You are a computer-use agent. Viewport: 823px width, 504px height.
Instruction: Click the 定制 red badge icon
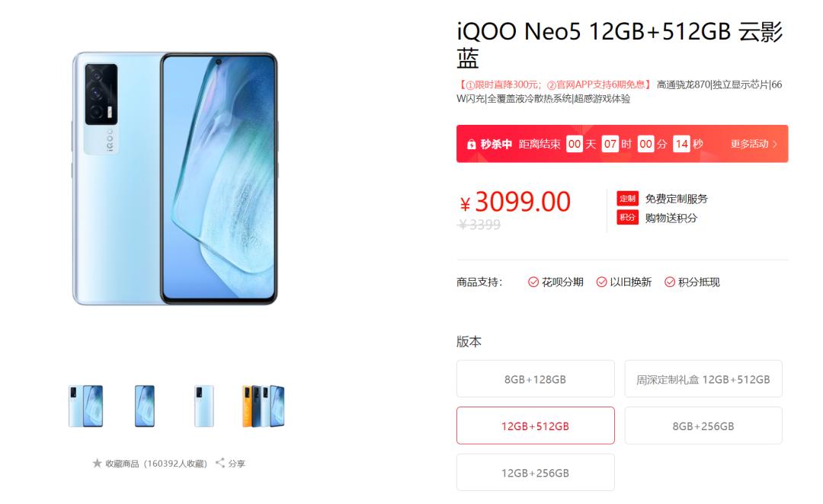627,198
